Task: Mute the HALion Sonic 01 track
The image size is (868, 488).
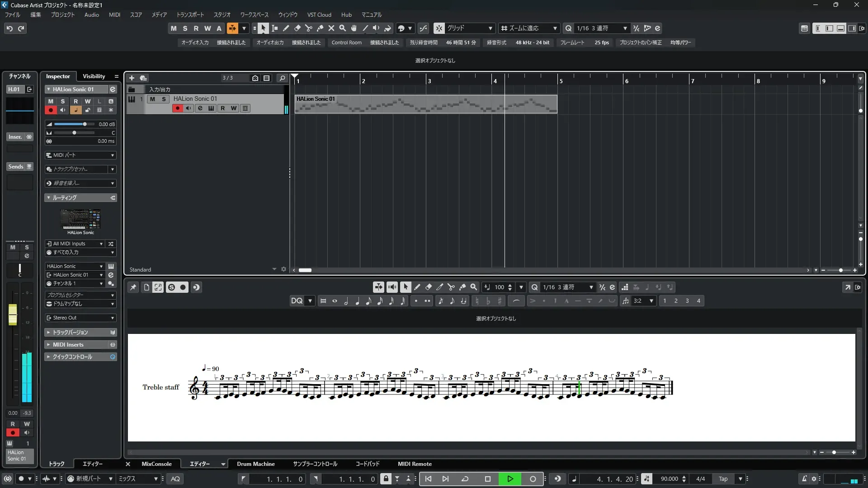Action: pos(152,99)
